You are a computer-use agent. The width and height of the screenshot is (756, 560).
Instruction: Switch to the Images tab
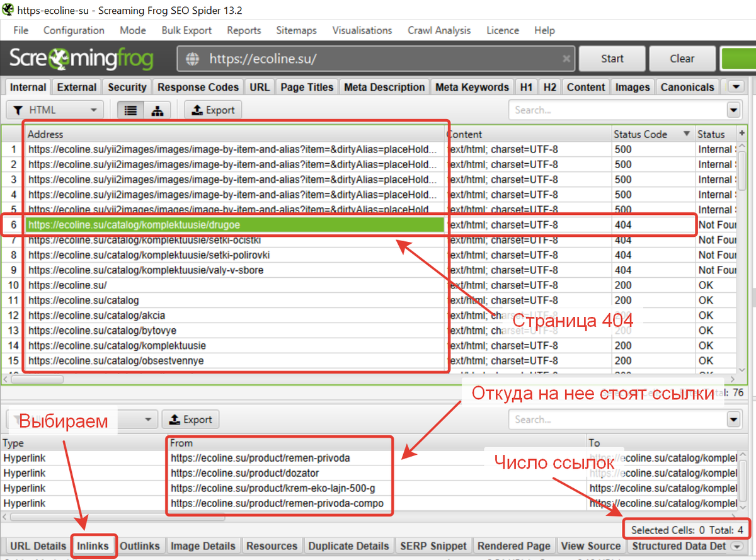pos(633,88)
